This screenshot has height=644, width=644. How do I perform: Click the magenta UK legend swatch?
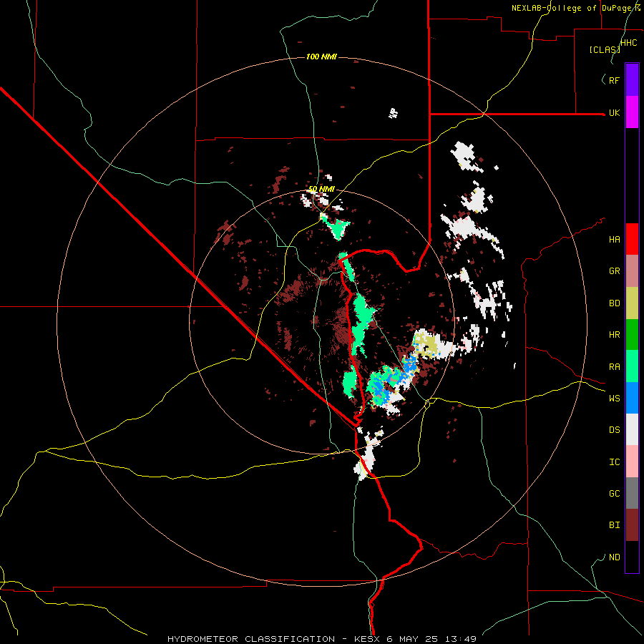(632, 112)
